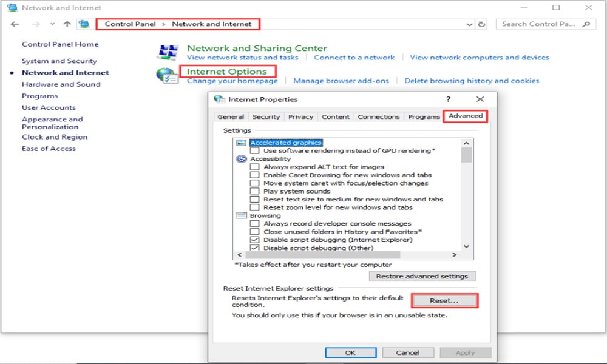Check Move system caret with focus changes
This screenshot has height=364, width=607.
[254, 183]
